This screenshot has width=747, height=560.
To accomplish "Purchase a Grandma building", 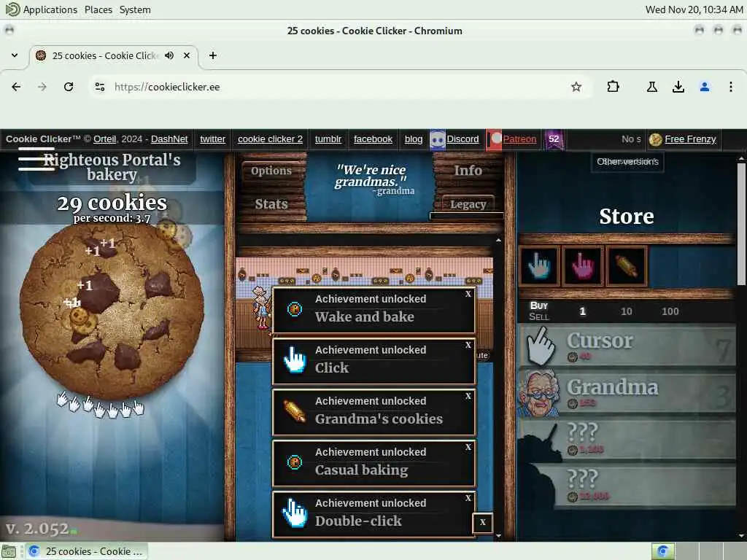I will pos(627,393).
